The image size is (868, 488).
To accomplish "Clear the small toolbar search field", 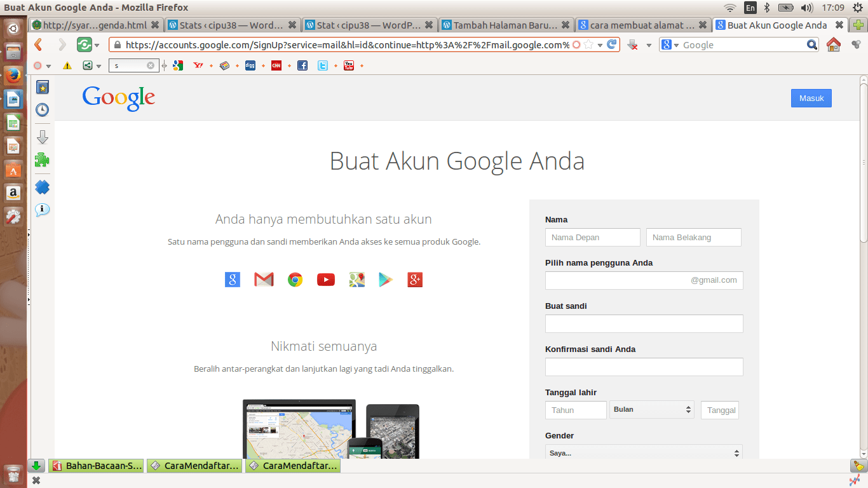I will tap(151, 65).
